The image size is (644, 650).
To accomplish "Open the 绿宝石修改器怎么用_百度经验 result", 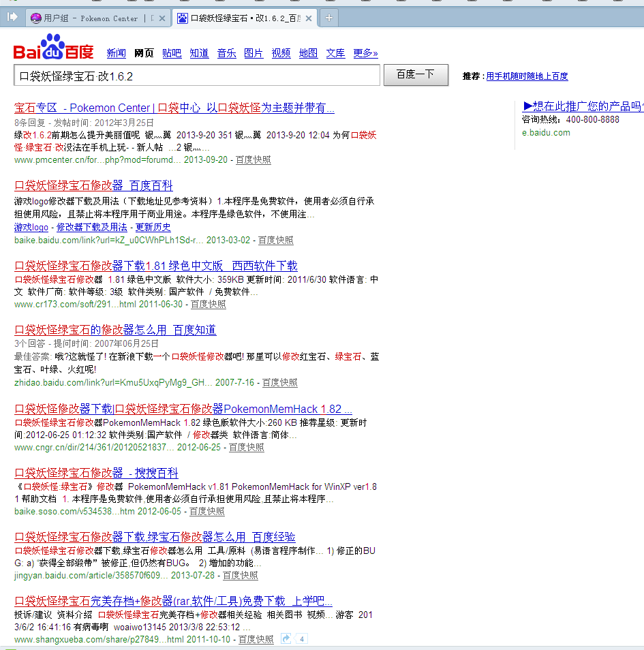I will pyautogui.click(x=155, y=538).
